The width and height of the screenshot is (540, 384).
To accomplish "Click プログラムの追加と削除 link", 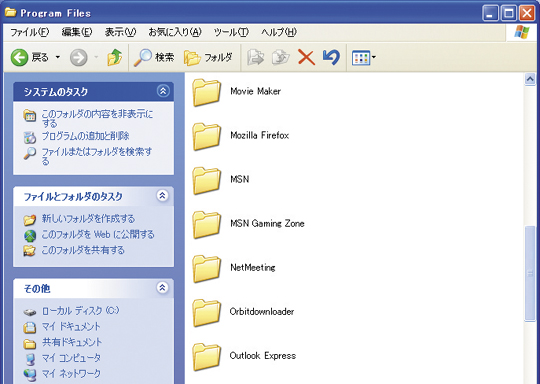I will pyautogui.click(x=85, y=136).
